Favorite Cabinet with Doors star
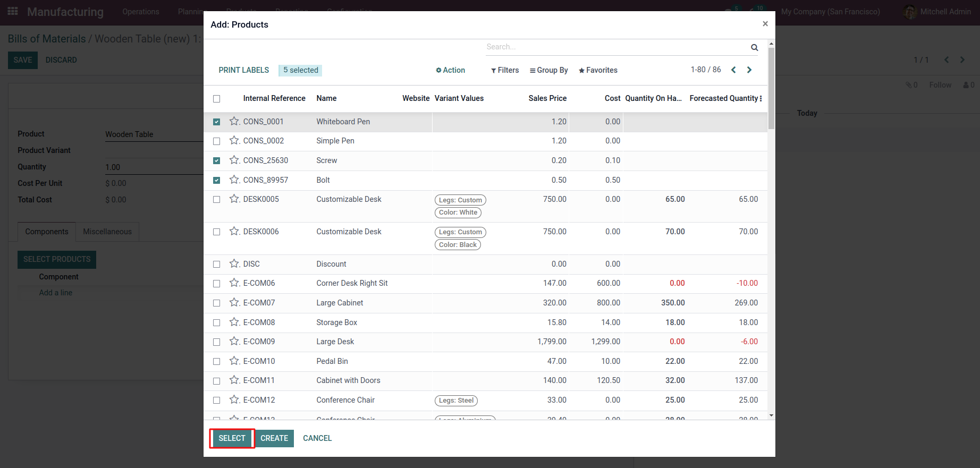 [234, 380]
